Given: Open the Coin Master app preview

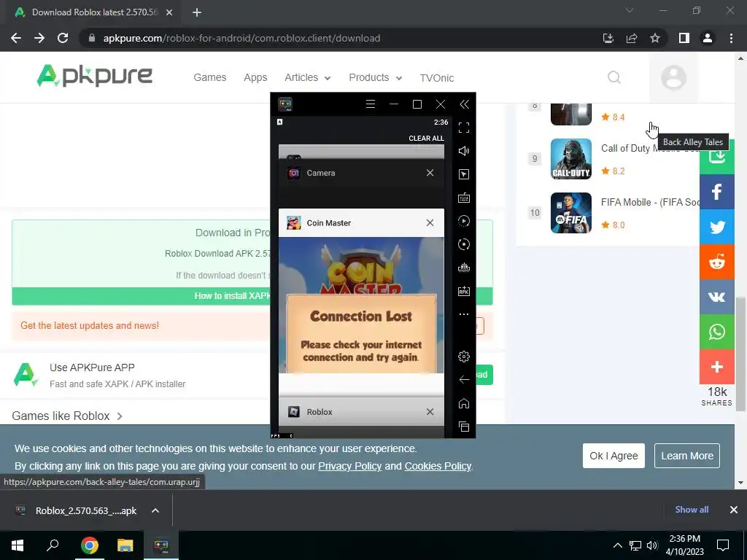Looking at the screenshot, I should click(361, 305).
